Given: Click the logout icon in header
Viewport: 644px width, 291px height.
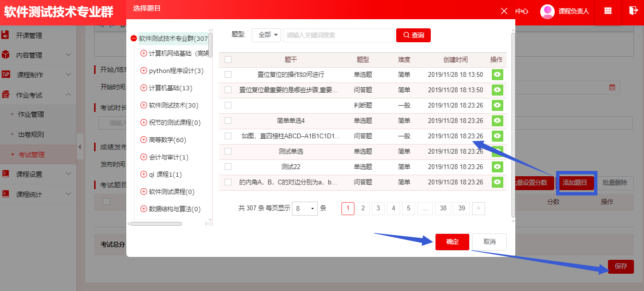Looking at the screenshot, I should (632, 11).
